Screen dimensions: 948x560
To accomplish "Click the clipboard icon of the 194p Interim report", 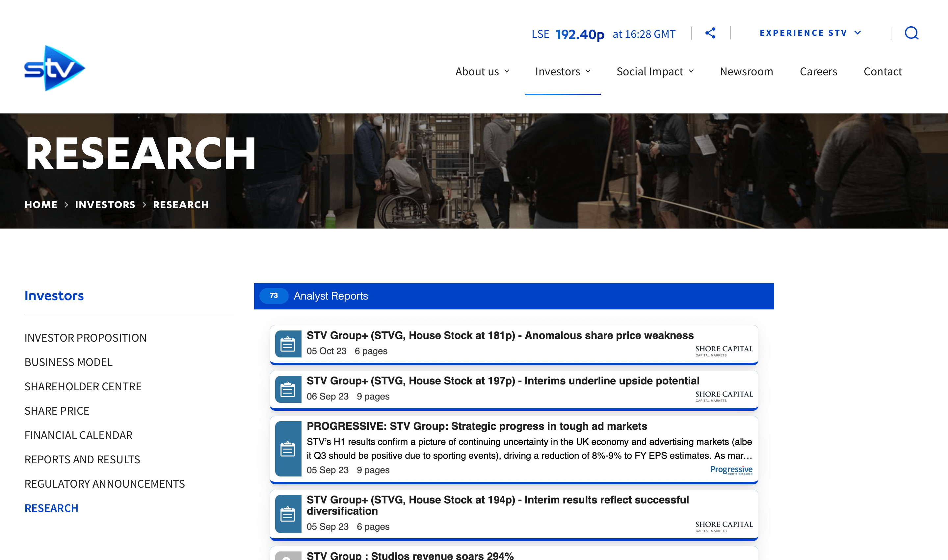I will (x=288, y=514).
